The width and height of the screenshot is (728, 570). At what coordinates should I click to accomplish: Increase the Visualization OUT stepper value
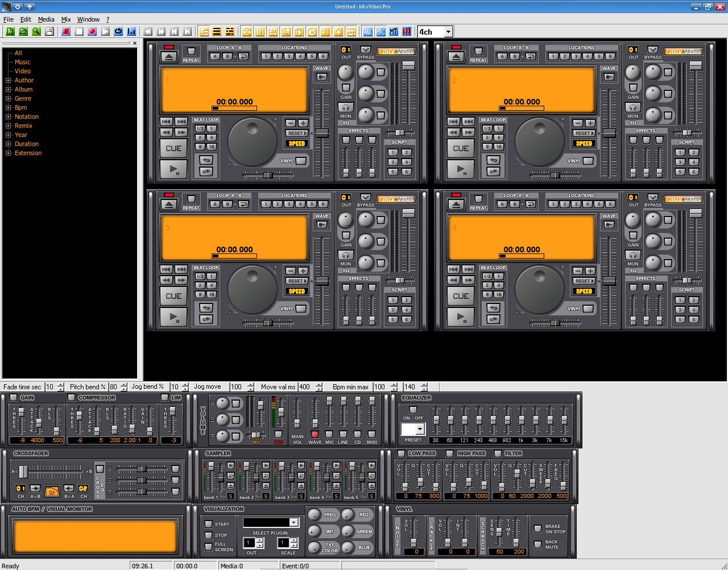pyautogui.click(x=259, y=540)
